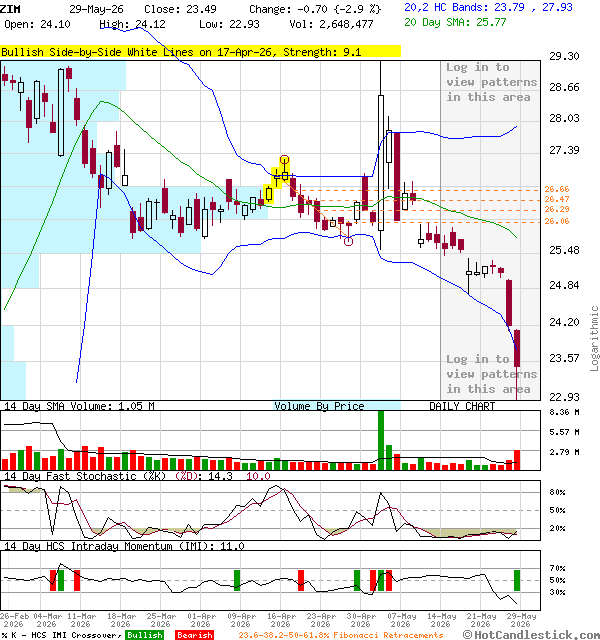The height and width of the screenshot is (640, 600).
Task: Select the red Bearish legend box
Action: coord(194,635)
